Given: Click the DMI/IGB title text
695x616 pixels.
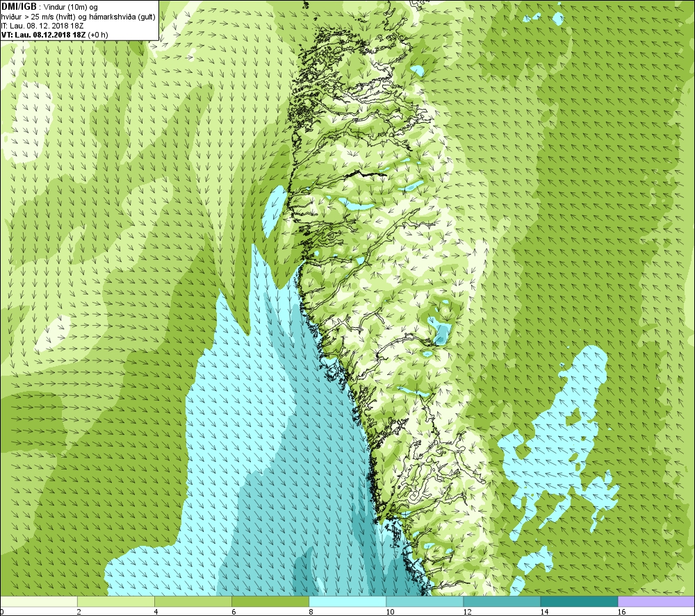Looking at the screenshot, I should pyautogui.click(x=19, y=7).
